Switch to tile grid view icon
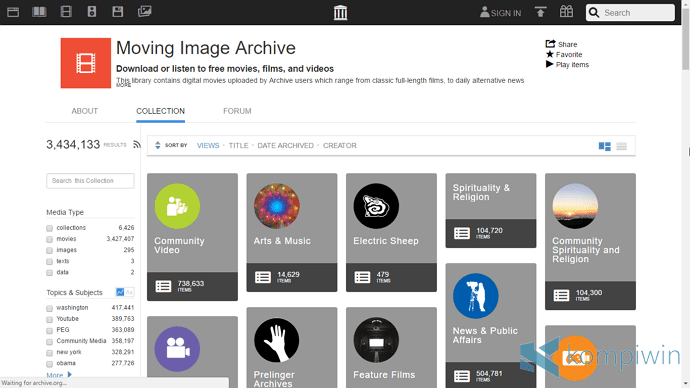Screen dimensions: 690x388 605,146
